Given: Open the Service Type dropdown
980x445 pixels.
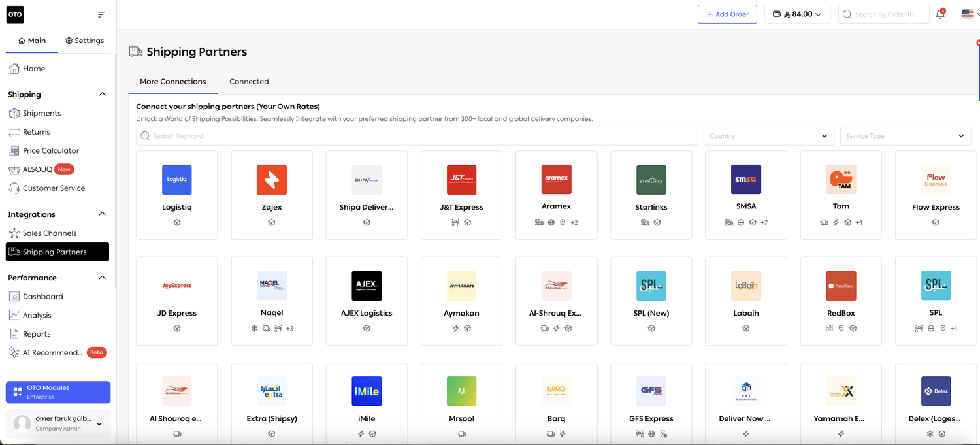Looking at the screenshot, I should click(906, 136).
